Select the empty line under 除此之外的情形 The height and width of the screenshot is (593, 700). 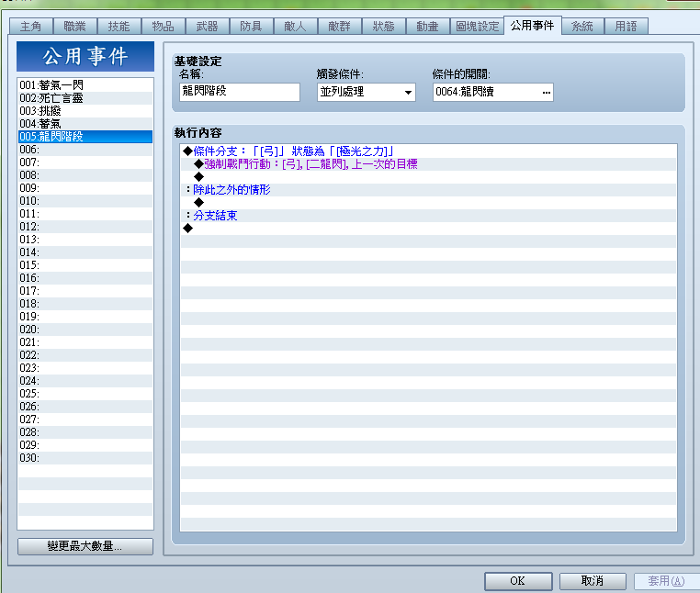429,203
